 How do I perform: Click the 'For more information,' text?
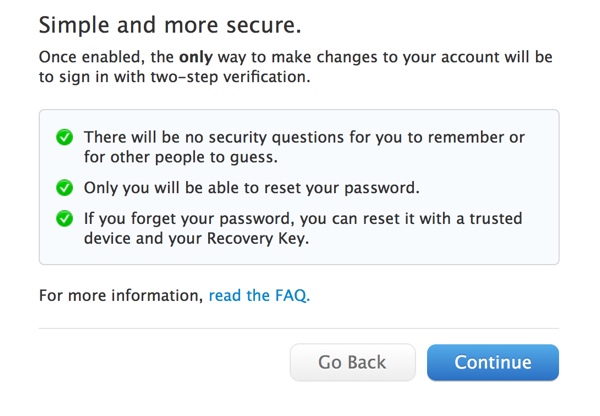click(x=121, y=295)
